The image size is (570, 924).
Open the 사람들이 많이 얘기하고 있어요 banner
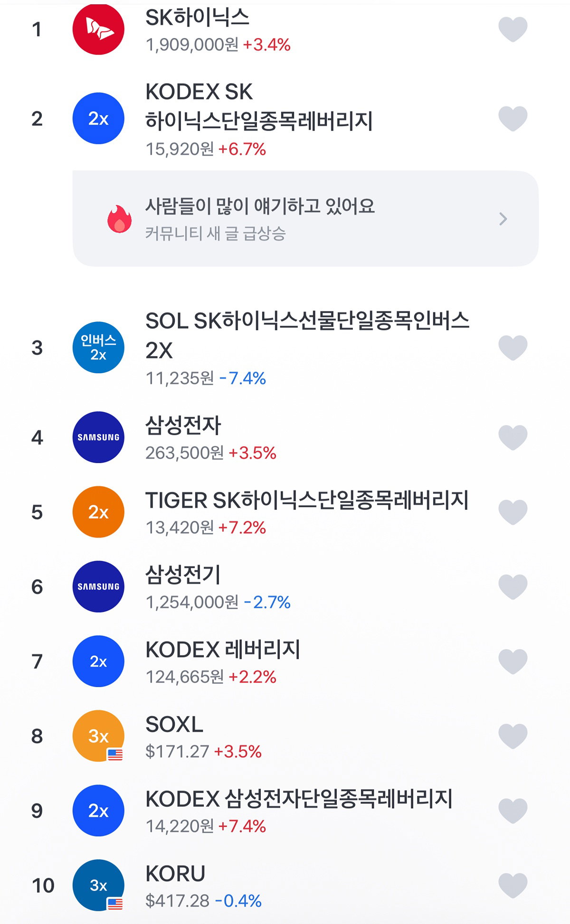point(305,218)
